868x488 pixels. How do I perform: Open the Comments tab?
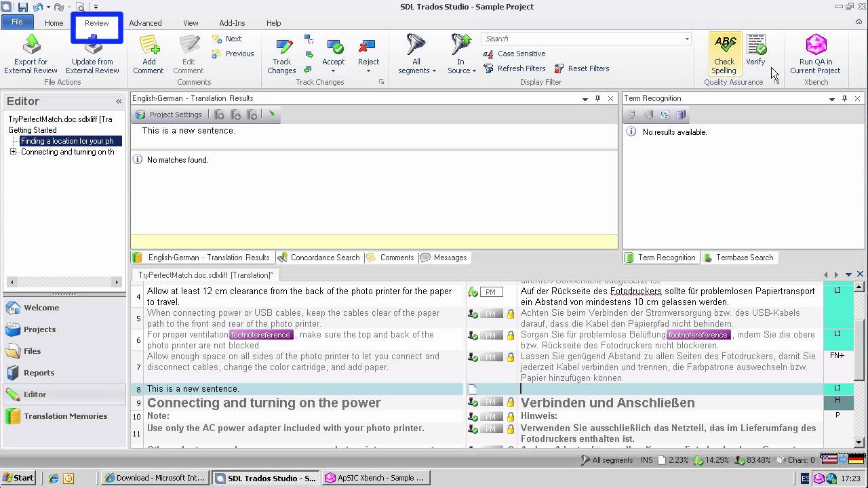click(390, 258)
